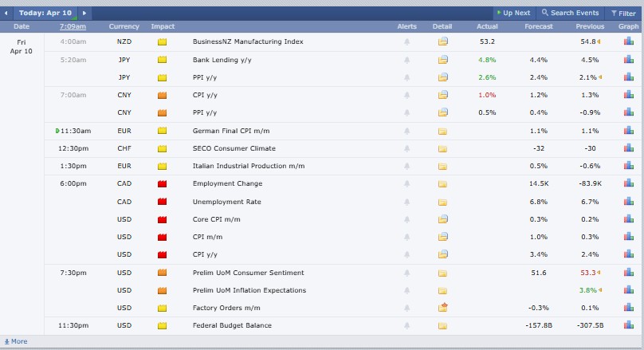Show graph for BusinessNZ Manufacturing Index
This screenshot has height=350, width=644.
628,41
